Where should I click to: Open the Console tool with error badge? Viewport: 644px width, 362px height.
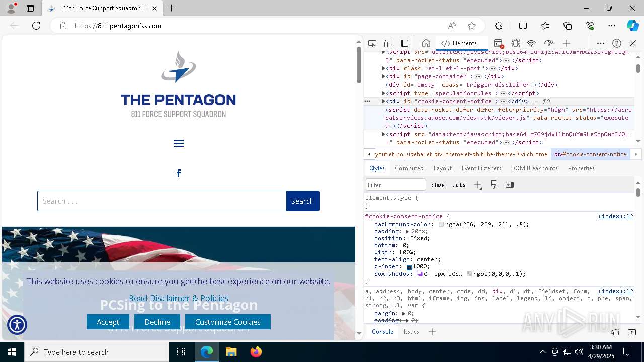click(x=498, y=43)
